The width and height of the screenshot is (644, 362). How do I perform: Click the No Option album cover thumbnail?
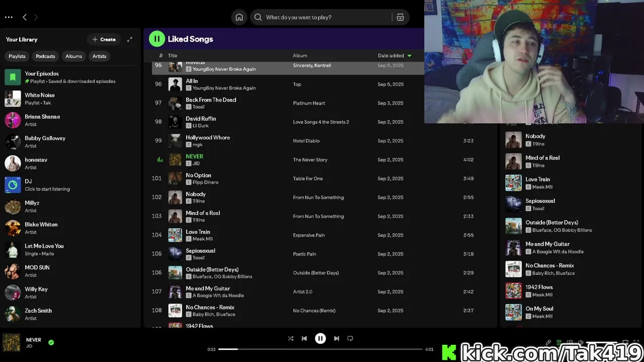pos(175,178)
